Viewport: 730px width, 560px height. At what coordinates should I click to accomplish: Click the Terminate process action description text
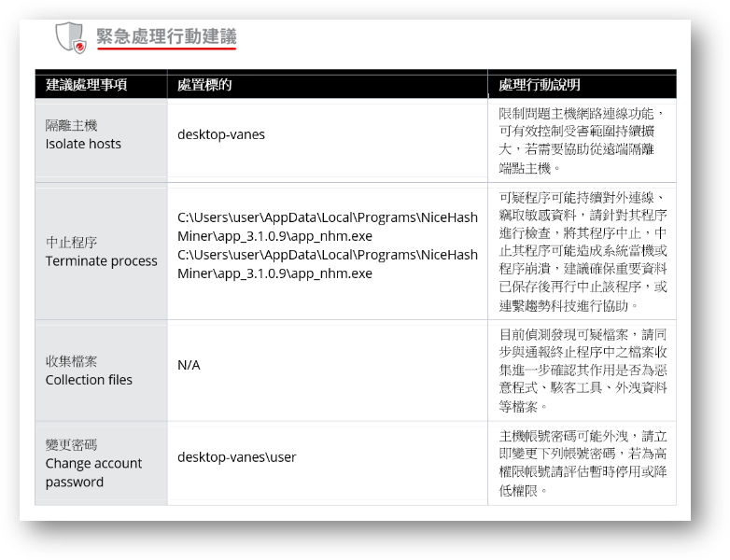tap(583, 251)
